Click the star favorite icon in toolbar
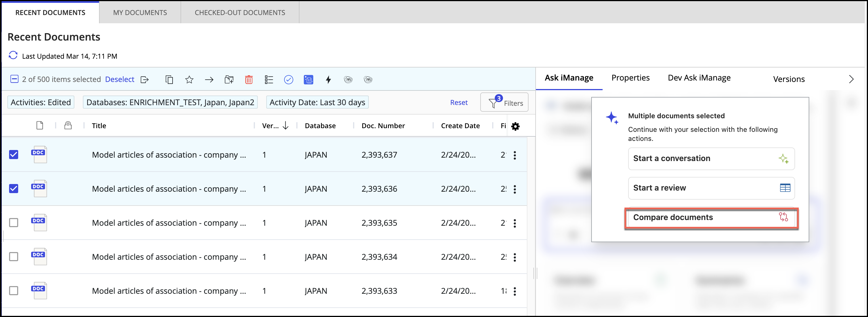Image resolution: width=868 pixels, height=317 pixels. pyautogui.click(x=189, y=80)
